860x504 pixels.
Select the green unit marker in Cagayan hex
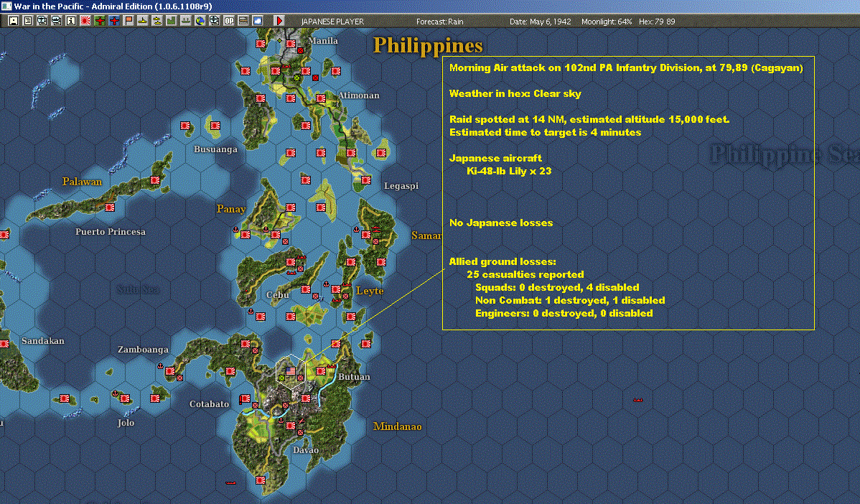tap(281, 378)
